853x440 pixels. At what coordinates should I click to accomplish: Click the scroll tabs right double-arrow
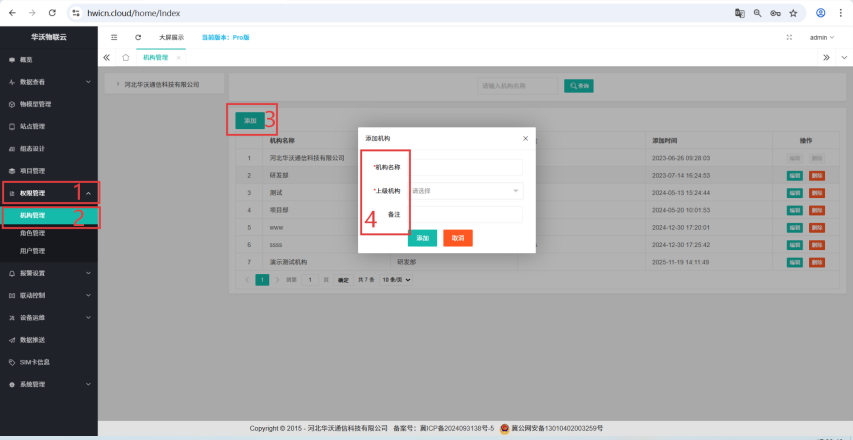tap(827, 58)
